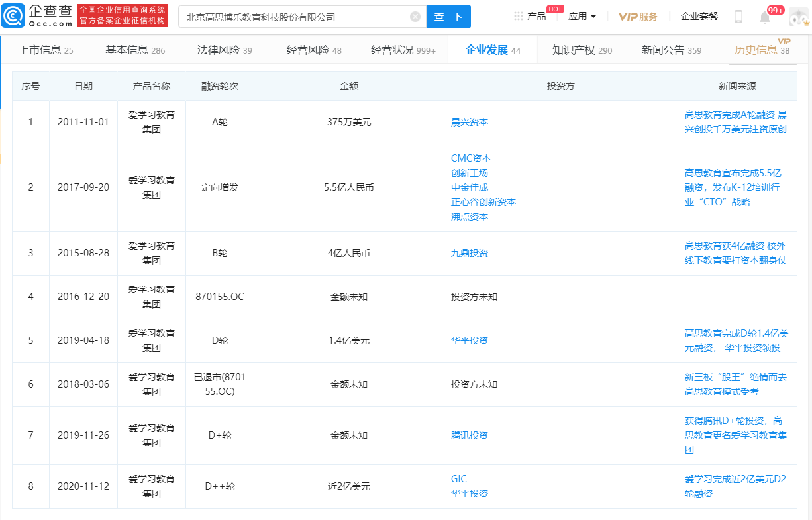This screenshot has width=812, height=520.
Task: Open the VIP服务 link
Action: 638,17
